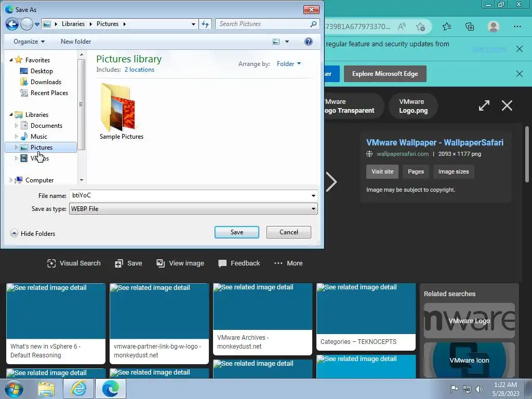Click the magnifier icon in Search Pictures
Screen dimensions: 532x399
[x=313, y=24]
